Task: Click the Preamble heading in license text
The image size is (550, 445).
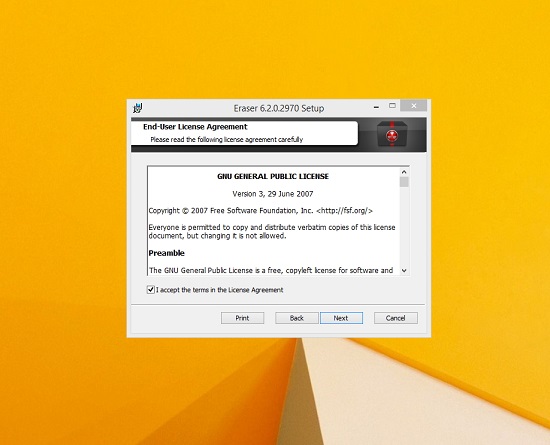Action: pyautogui.click(x=167, y=253)
